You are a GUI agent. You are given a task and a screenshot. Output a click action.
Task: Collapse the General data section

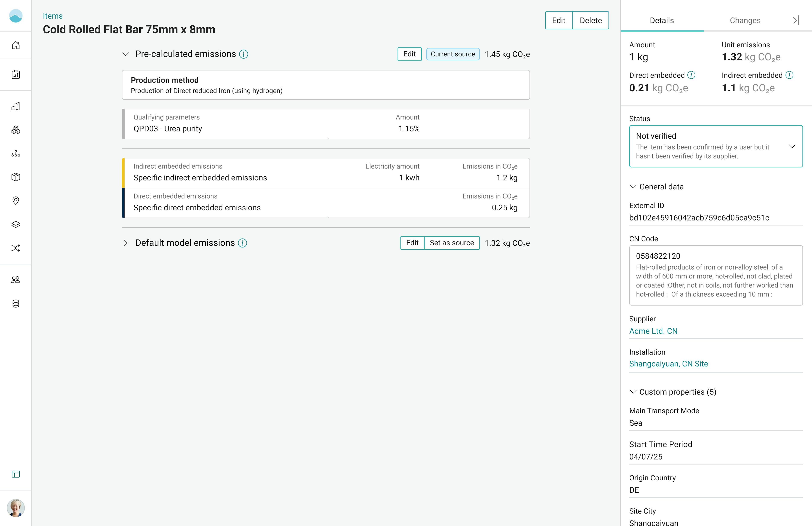(x=633, y=187)
